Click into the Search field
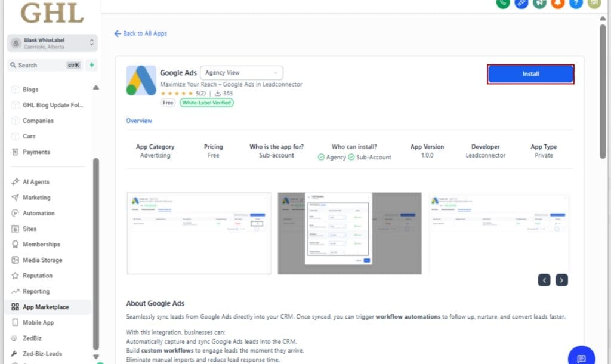Image resolution: width=611 pixels, height=364 pixels. tap(45, 65)
